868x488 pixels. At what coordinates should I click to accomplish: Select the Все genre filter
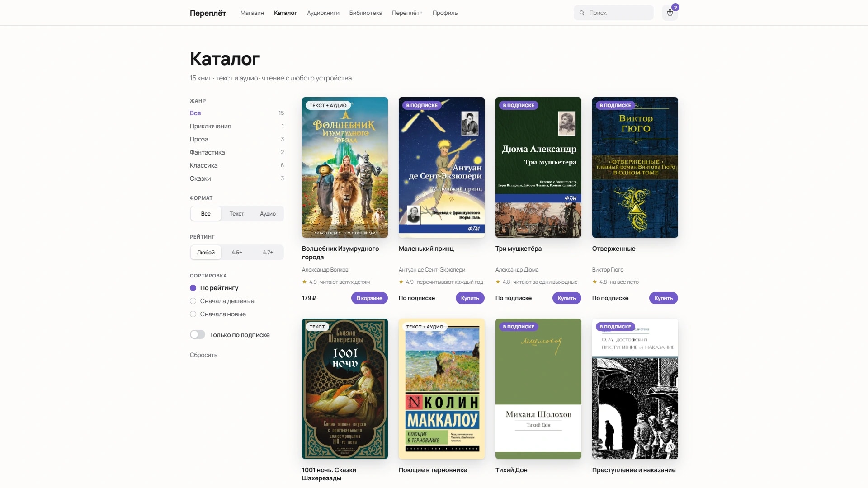[237, 113]
